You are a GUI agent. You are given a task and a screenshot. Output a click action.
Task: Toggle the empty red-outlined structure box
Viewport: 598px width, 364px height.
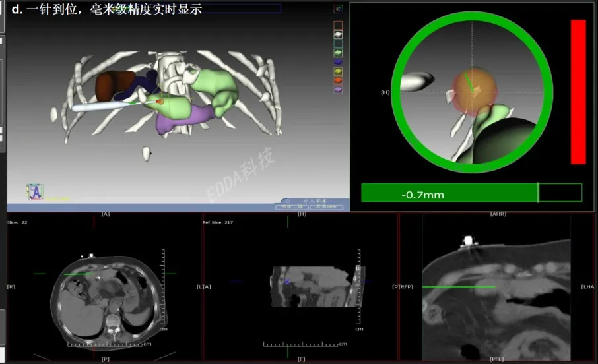pos(338,25)
